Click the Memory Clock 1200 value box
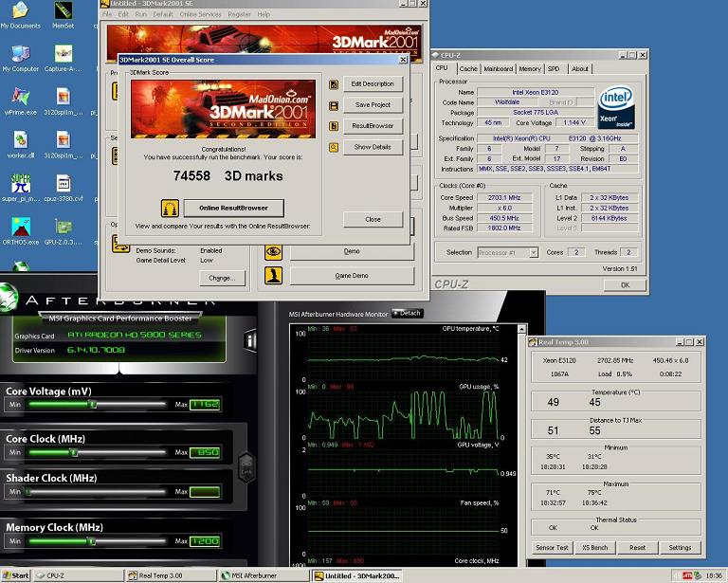This screenshot has width=728, height=583. coord(205,540)
